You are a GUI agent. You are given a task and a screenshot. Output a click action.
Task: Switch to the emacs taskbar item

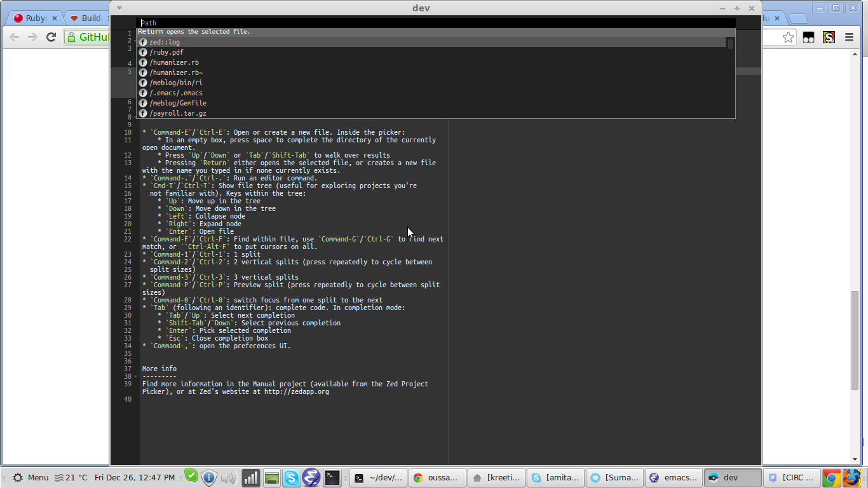tap(673, 478)
